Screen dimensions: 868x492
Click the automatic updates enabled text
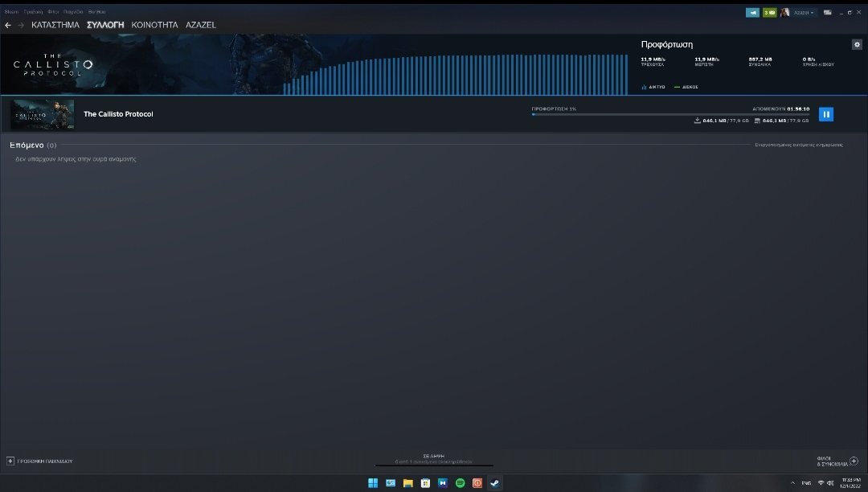[x=799, y=145]
